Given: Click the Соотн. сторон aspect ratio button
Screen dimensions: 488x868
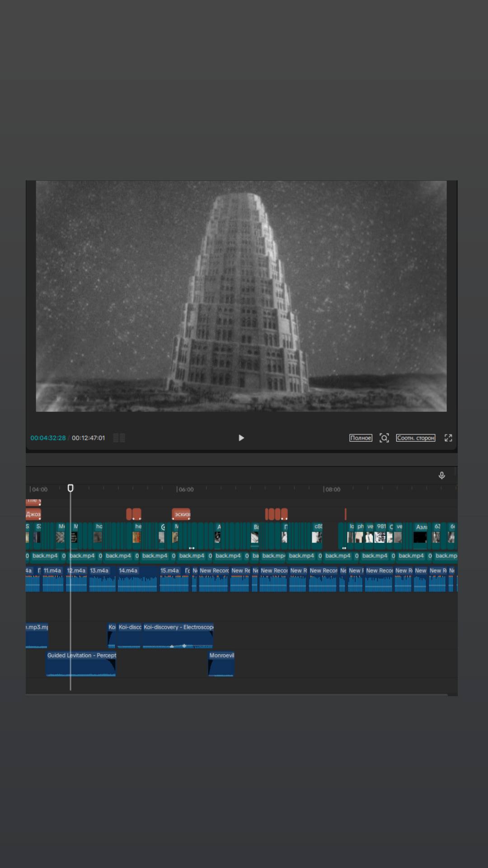Looking at the screenshot, I should pos(416,438).
